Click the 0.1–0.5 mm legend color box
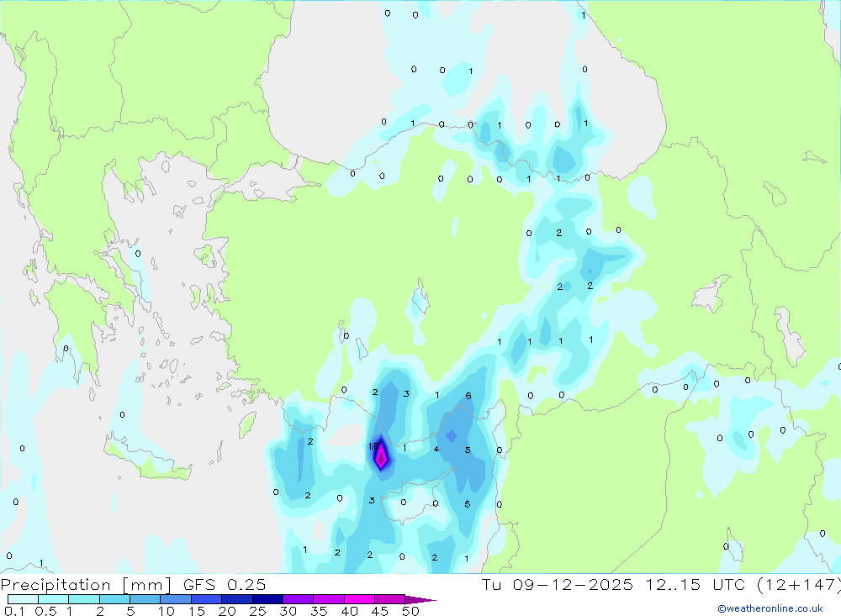Screen dimensions: 841x616 [23, 599]
